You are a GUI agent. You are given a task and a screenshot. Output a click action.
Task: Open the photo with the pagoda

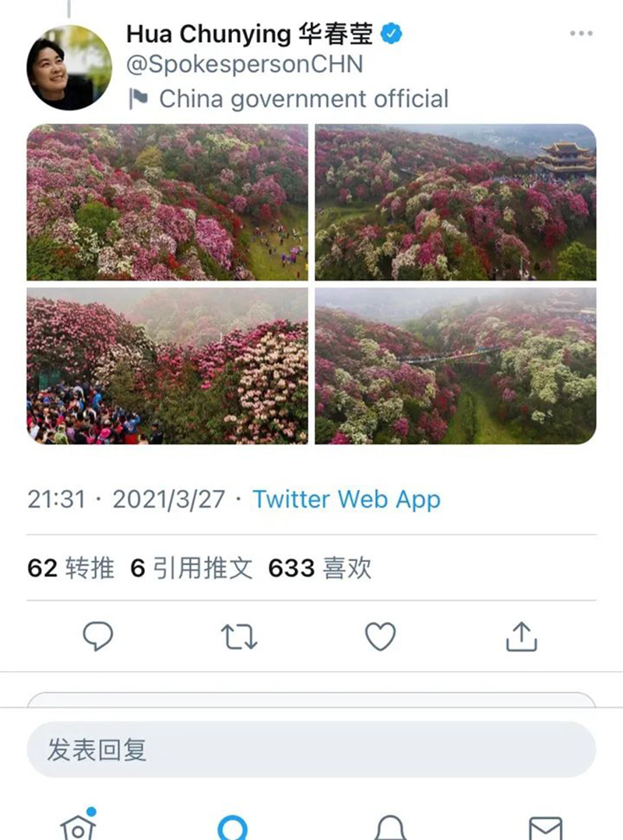[456, 202]
